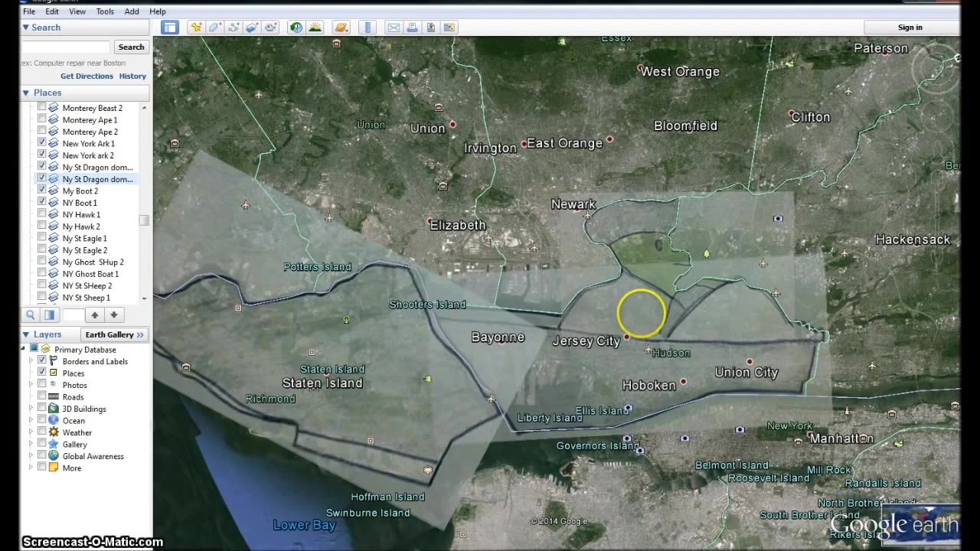The width and height of the screenshot is (980, 551).
Task: Start recording a tour with the camera icon
Action: tap(270, 28)
